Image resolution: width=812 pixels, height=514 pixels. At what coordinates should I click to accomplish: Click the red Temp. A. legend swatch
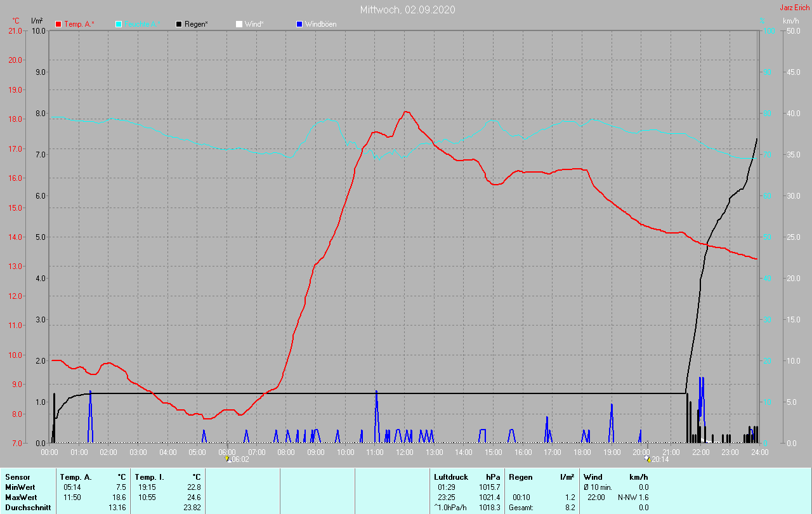[59, 24]
